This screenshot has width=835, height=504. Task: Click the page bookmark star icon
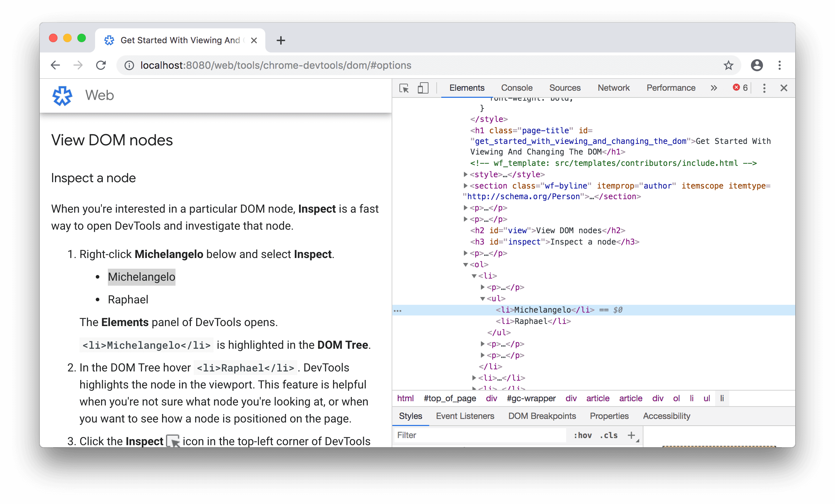point(728,66)
